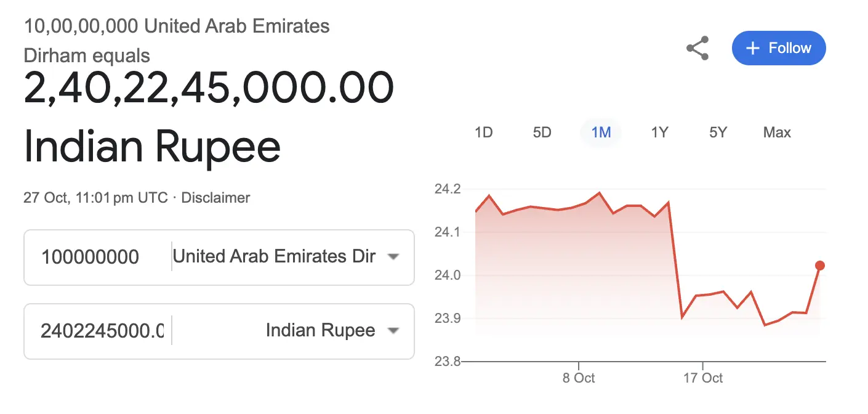
Task: Click the 17 Oct date axis label
Action: 703,378
